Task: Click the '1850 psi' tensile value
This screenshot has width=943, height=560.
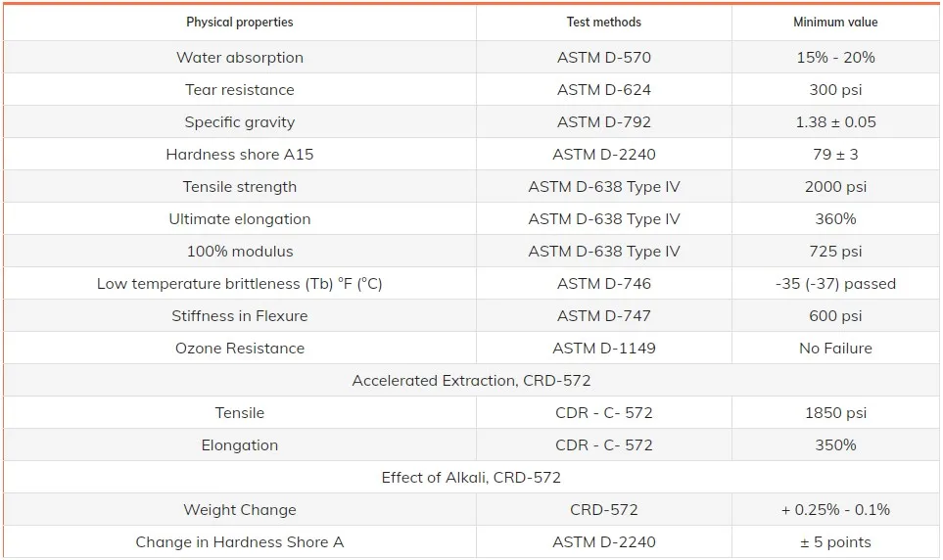Action: [835, 413]
